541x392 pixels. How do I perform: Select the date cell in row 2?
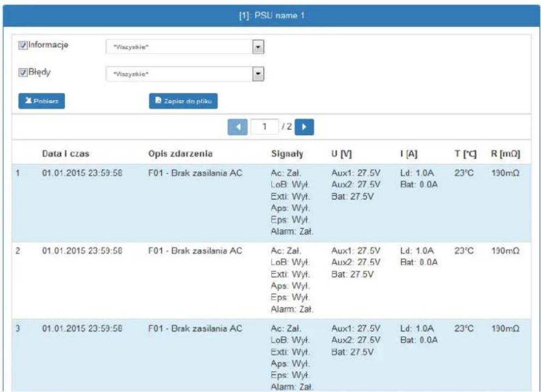coord(82,251)
